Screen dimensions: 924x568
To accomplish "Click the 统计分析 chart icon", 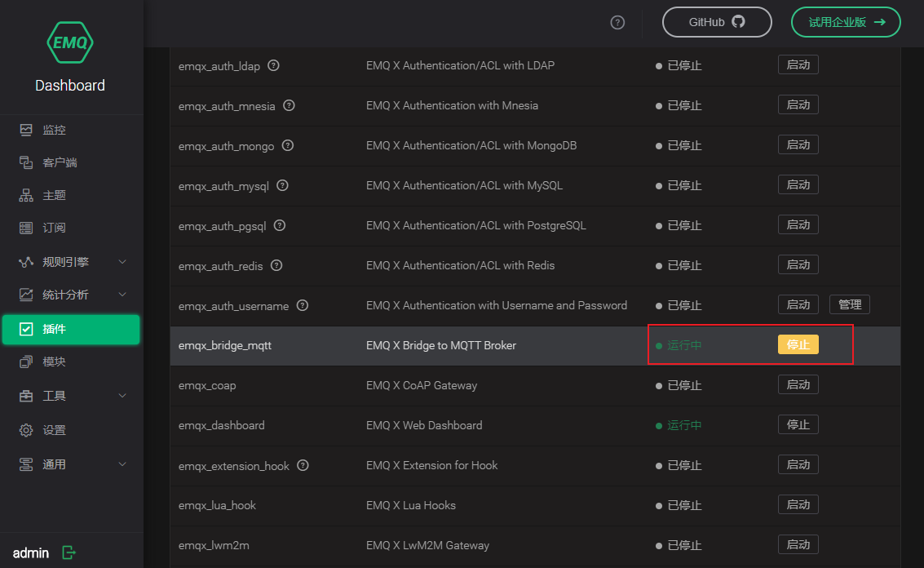I will (x=26, y=295).
